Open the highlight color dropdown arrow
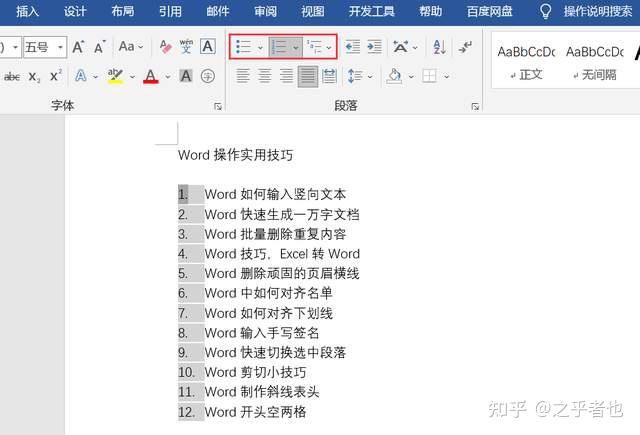The image size is (640, 435). pos(133,76)
